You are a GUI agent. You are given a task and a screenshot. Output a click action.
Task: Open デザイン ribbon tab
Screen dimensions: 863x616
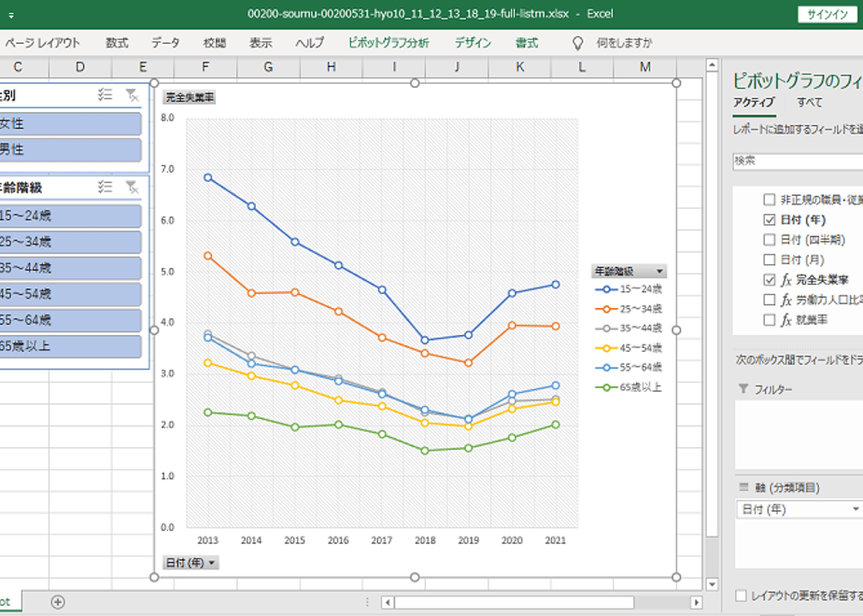click(473, 43)
